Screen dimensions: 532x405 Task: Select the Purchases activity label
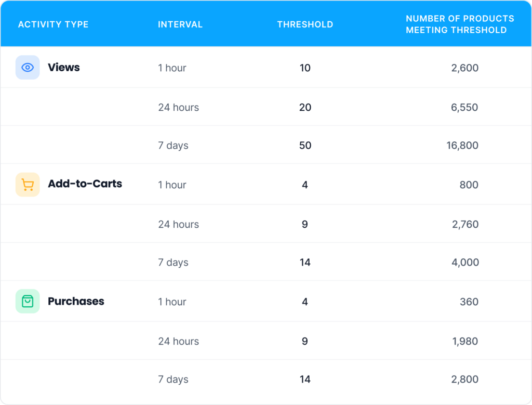point(76,302)
